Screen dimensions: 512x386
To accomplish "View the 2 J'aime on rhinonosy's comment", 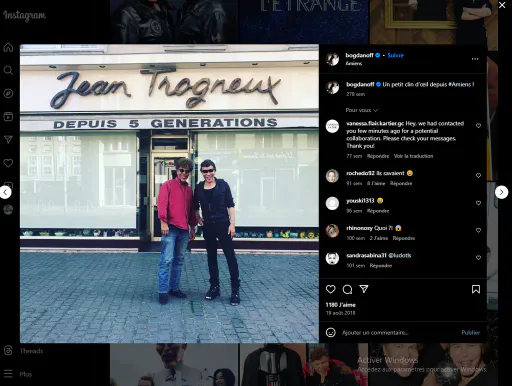I will pos(379,238).
